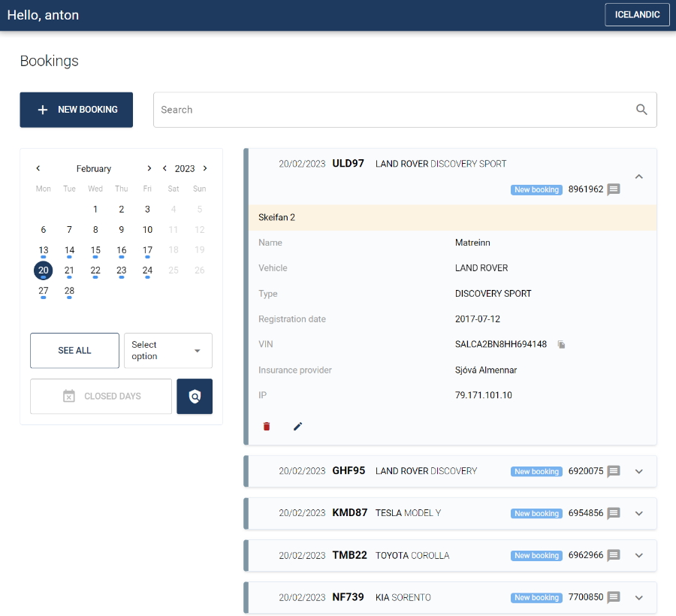This screenshot has height=616, width=676.
Task: Select February 21 in the calendar
Action: point(69,270)
